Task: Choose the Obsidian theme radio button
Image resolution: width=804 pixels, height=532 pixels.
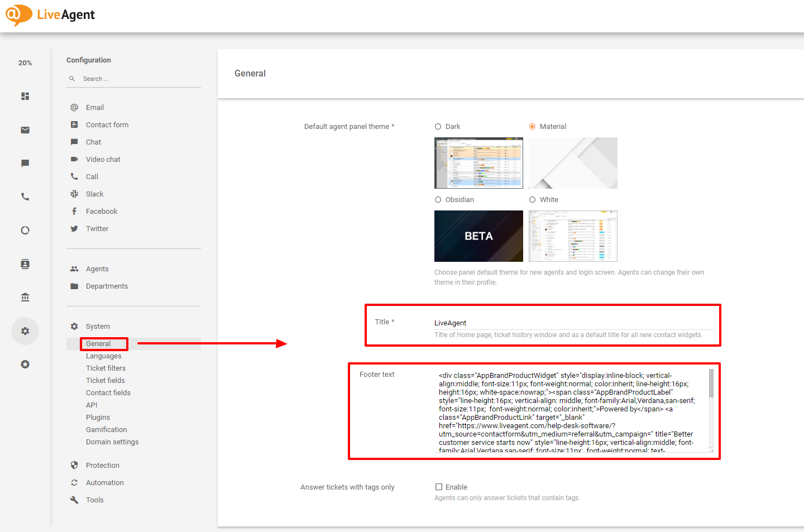Action: (438, 200)
